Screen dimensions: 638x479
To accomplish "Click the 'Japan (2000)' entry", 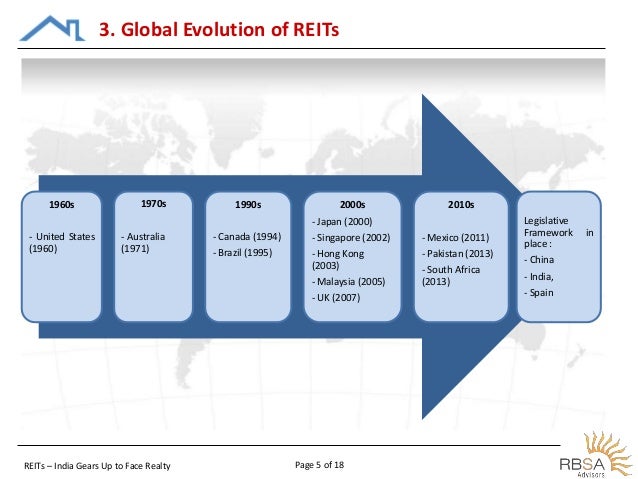I will [x=342, y=222].
